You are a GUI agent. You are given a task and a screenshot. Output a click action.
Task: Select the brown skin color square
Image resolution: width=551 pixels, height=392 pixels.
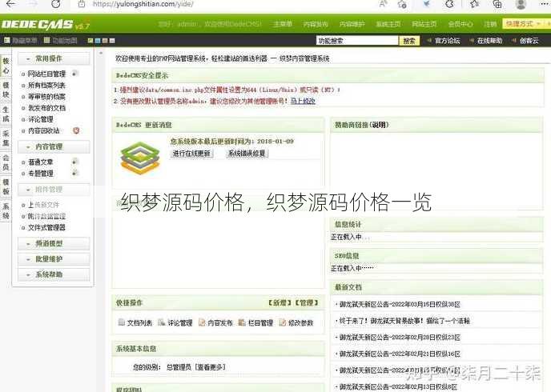pos(105,41)
